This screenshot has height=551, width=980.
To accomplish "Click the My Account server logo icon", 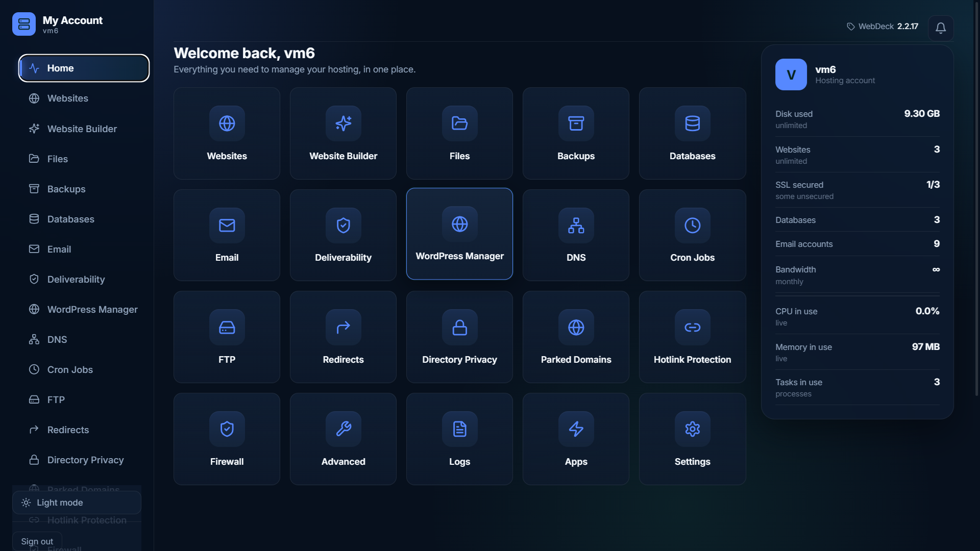I will [24, 24].
